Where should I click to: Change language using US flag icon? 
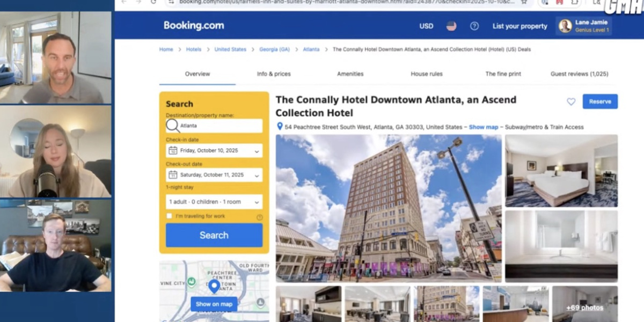coord(451,26)
